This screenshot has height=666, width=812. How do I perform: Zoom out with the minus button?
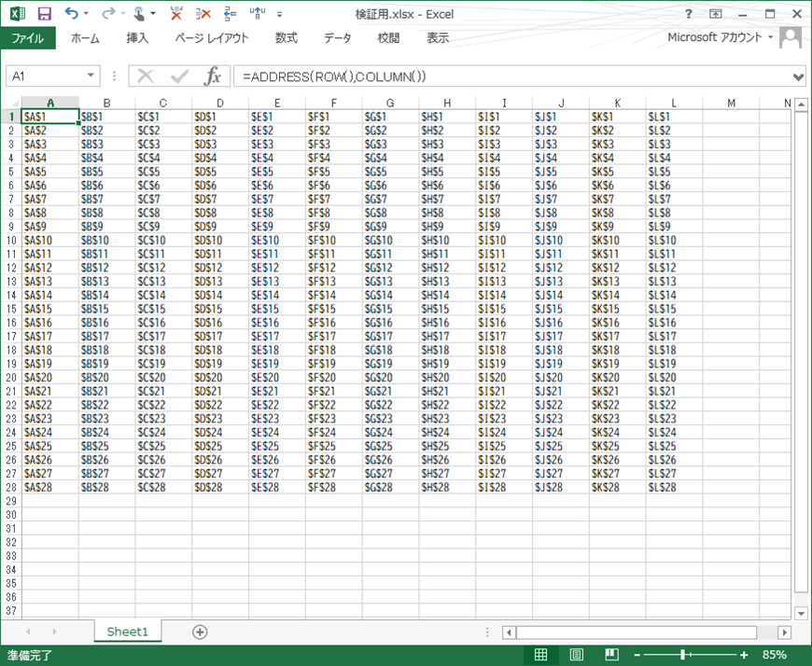(637, 655)
